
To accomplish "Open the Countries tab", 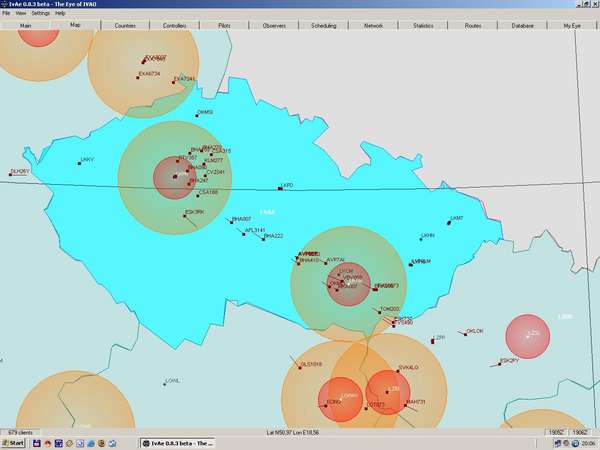I will pos(125,26).
